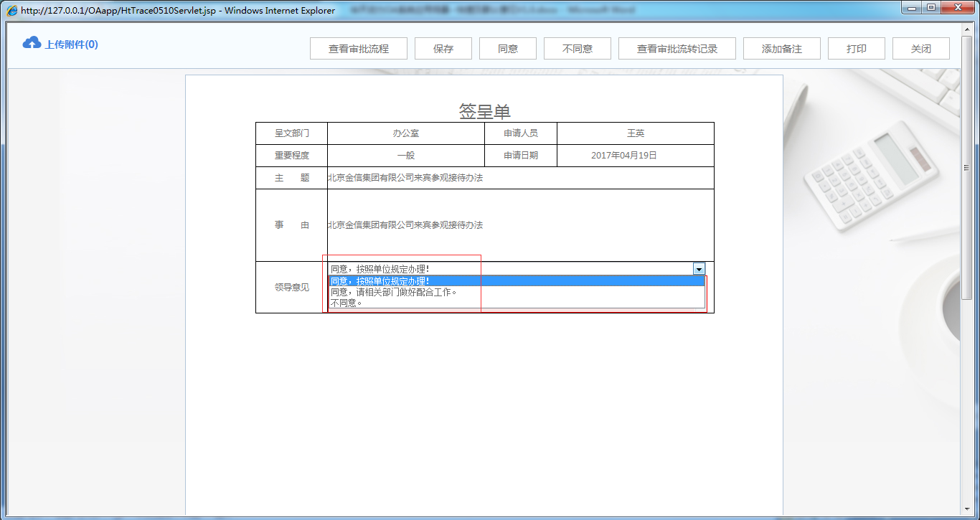The width and height of the screenshot is (980, 520).
Task: Click 添加备注 to add a remark
Action: pyautogui.click(x=781, y=48)
